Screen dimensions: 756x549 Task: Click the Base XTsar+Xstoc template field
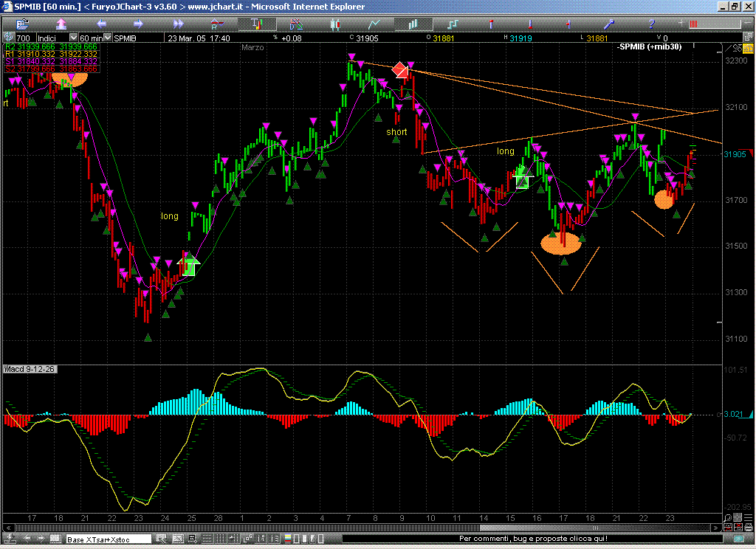pyautogui.click(x=109, y=539)
